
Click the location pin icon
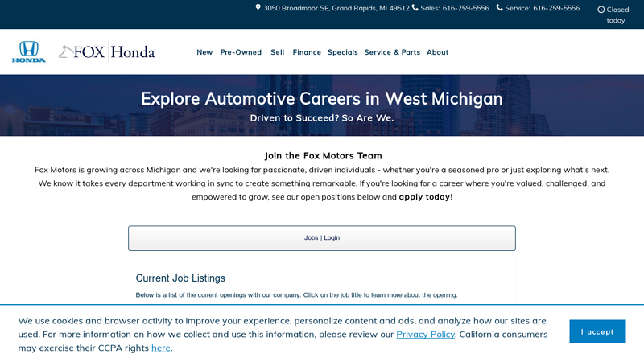click(x=258, y=7)
